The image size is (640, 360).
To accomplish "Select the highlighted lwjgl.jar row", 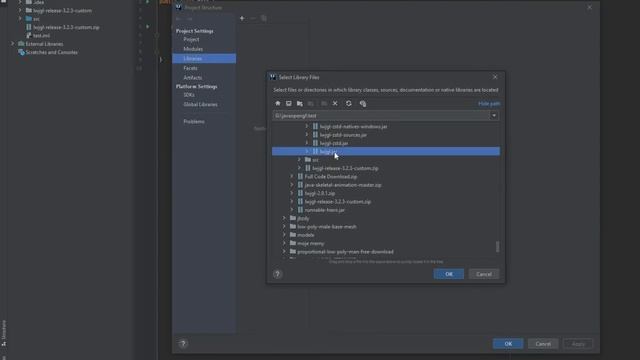I will coord(386,151).
